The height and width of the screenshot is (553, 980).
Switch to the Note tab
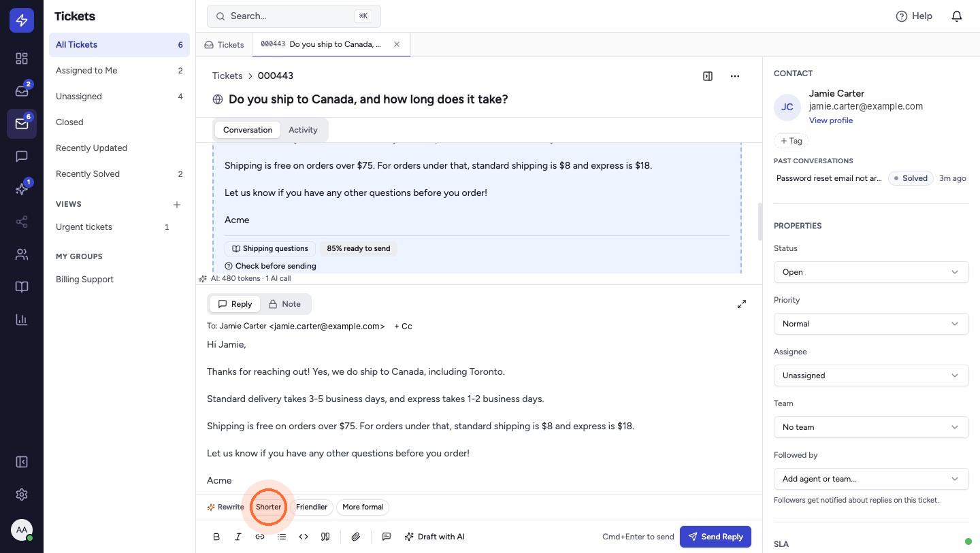click(284, 304)
